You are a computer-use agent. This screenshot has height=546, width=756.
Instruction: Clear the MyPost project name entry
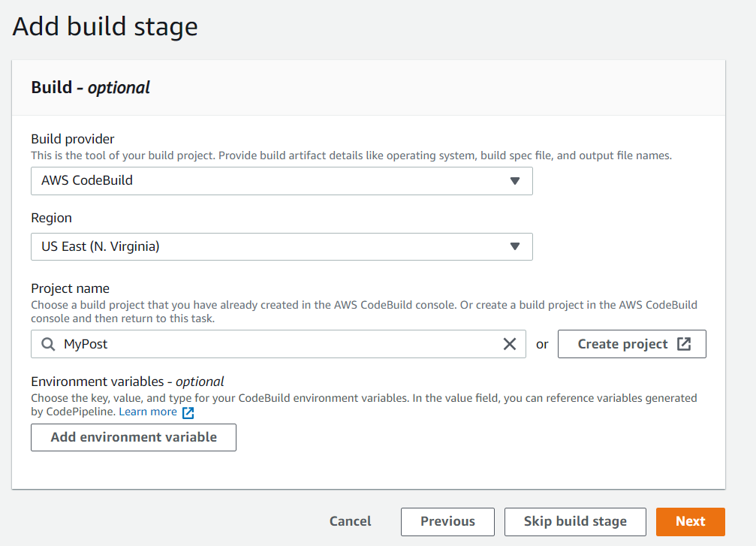[x=510, y=344]
